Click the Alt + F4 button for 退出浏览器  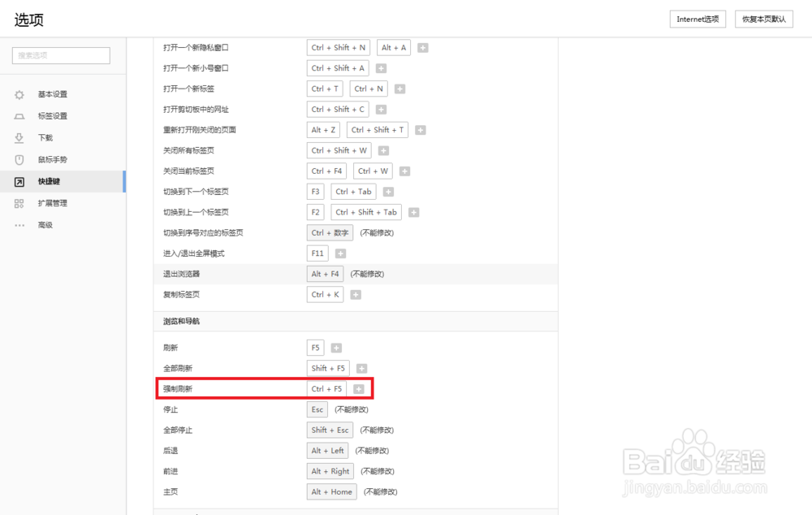[x=325, y=274]
